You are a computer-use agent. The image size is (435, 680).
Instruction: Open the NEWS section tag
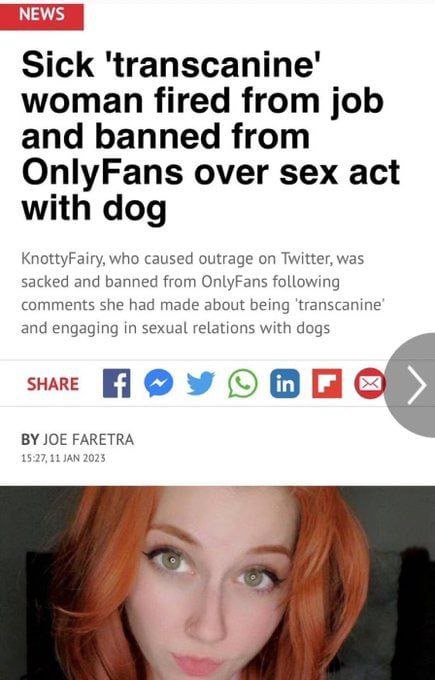pyautogui.click(x=42, y=15)
